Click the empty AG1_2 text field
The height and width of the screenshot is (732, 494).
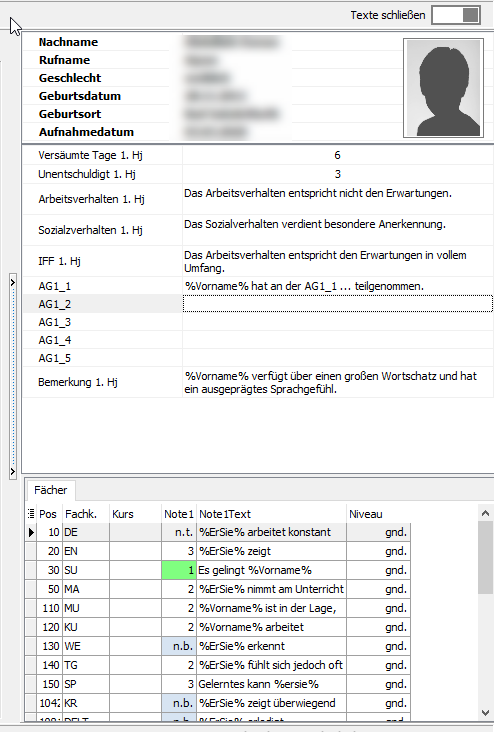338,304
